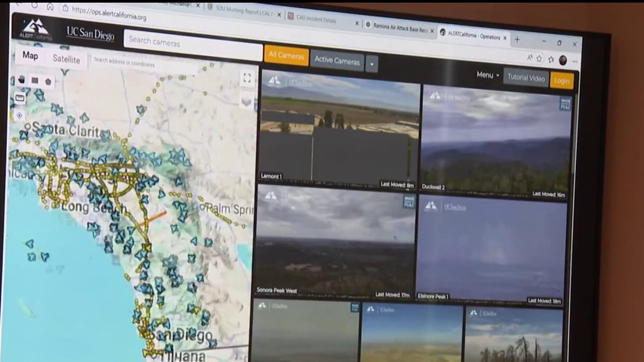This screenshot has width=644, height=362.
Task: Select the polygon draw tool on map
Action: click(48, 82)
